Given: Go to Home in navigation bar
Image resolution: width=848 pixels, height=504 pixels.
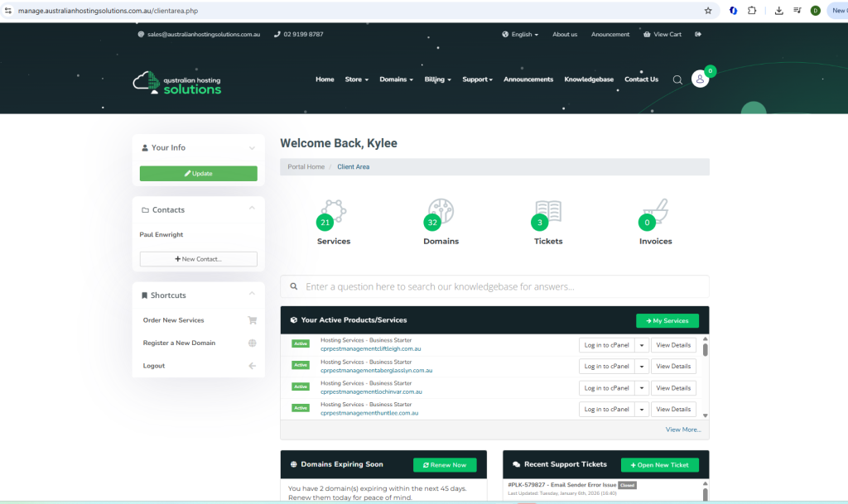Looking at the screenshot, I should coord(325,79).
